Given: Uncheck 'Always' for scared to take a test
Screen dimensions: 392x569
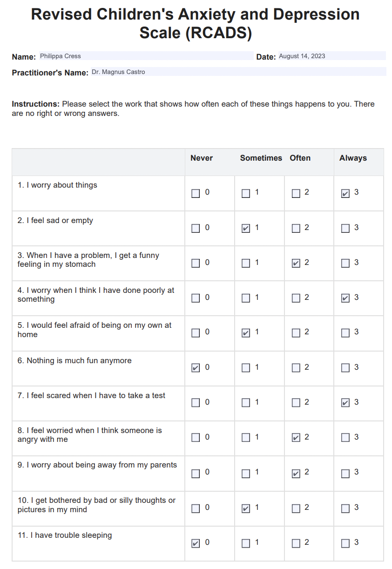Looking at the screenshot, I should point(345,403).
